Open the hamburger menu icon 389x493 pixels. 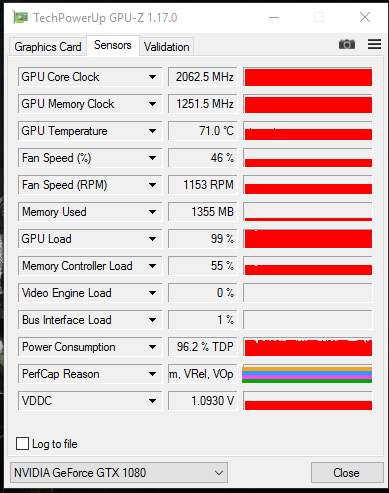(x=374, y=44)
